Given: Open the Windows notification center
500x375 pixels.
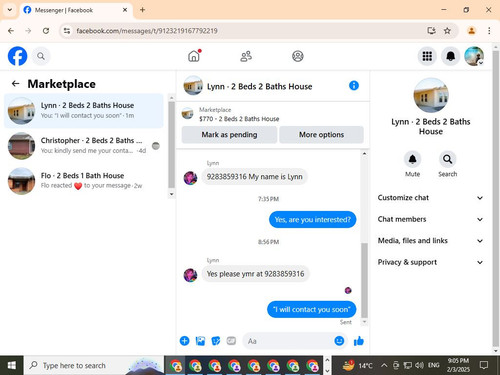Looking at the screenshot, I should (x=484, y=365).
